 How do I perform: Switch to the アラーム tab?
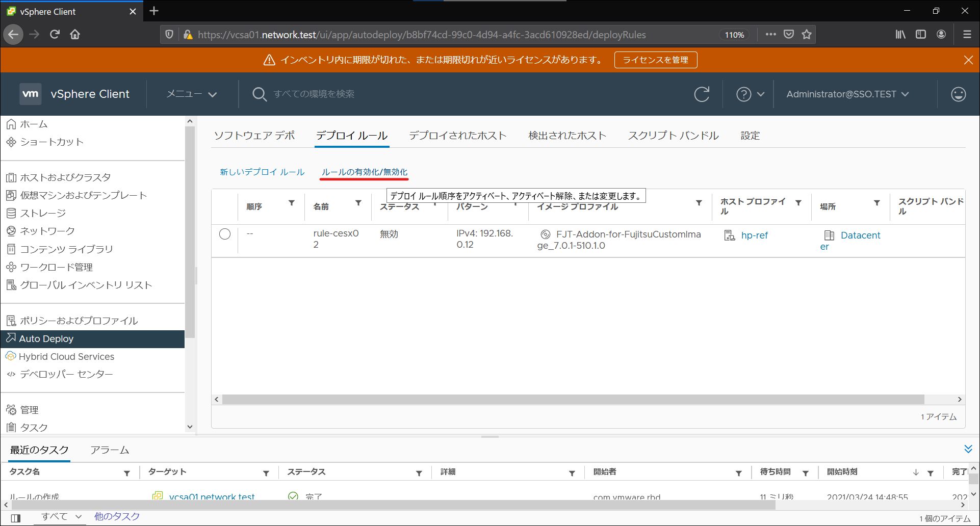(110, 450)
